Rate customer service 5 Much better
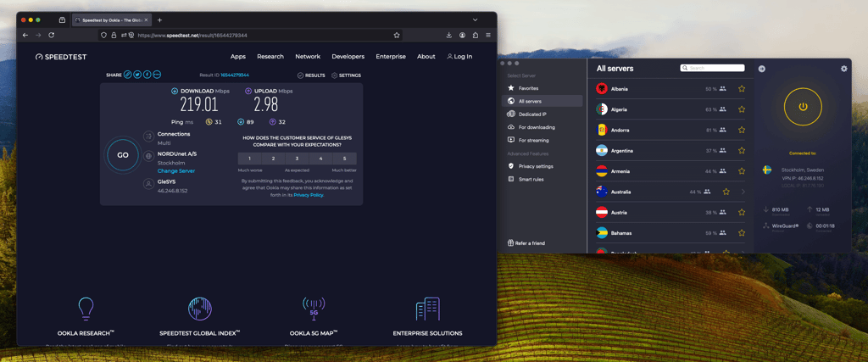The image size is (868, 362). (x=344, y=159)
